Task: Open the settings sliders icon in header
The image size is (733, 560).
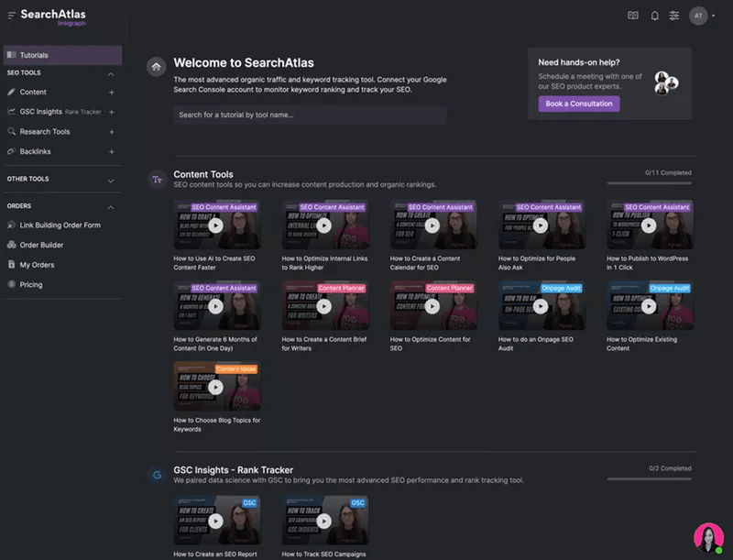Action: click(674, 16)
